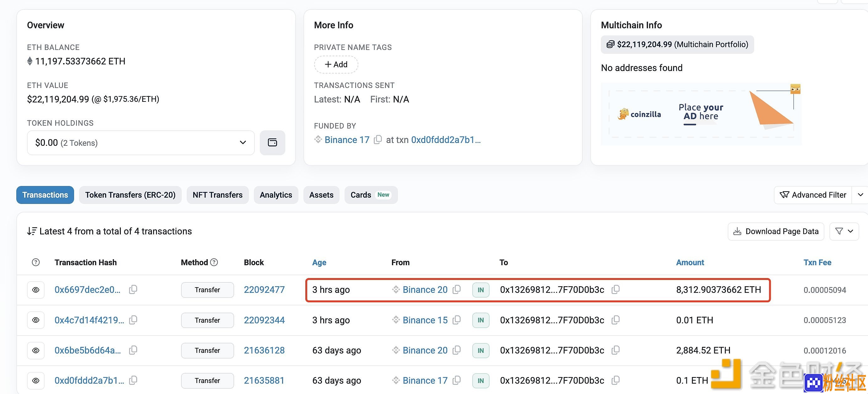Viewport: 868px width, 394px height.
Task: Click Method help question mark icon
Action: click(214, 262)
